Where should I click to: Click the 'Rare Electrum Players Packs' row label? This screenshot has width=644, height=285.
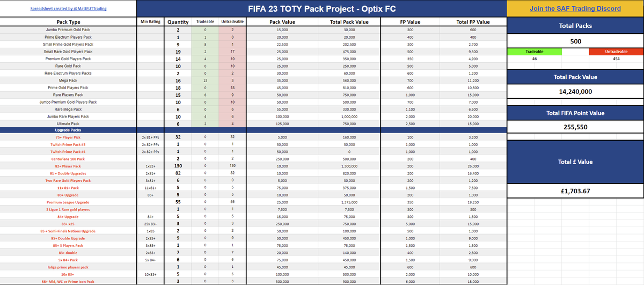68,73
